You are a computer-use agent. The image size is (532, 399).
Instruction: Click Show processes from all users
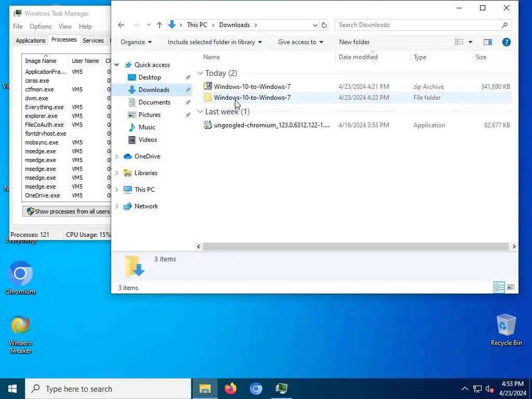coord(67,211)
